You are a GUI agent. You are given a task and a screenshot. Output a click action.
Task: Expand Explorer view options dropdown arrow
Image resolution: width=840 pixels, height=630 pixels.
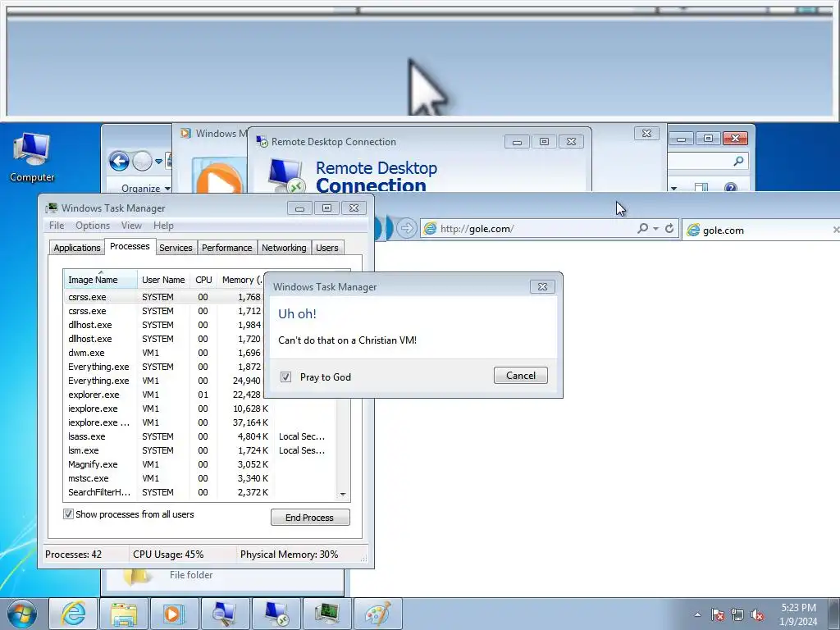click(674, 188)
